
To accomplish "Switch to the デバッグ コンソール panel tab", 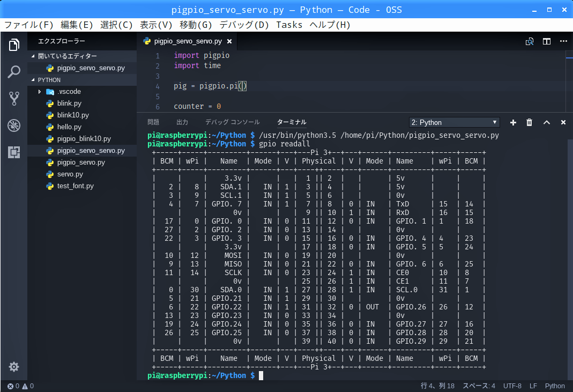I will (233, 122).
